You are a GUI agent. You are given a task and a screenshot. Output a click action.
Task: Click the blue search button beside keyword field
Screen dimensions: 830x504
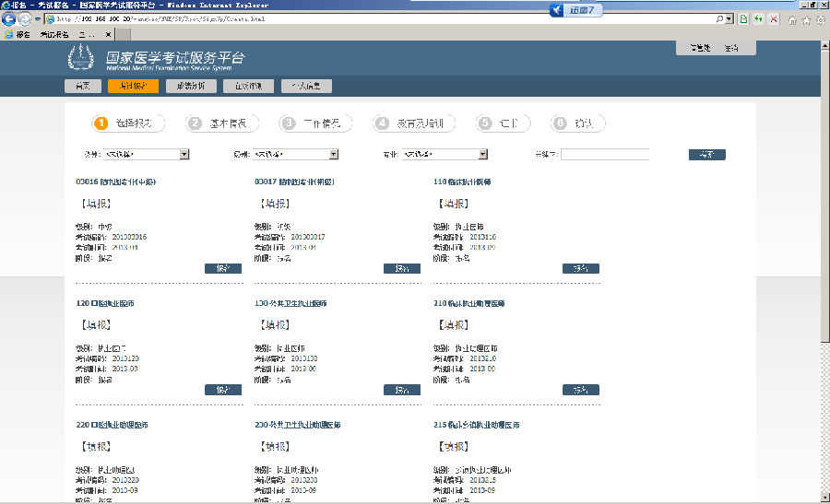coord(707,155)
